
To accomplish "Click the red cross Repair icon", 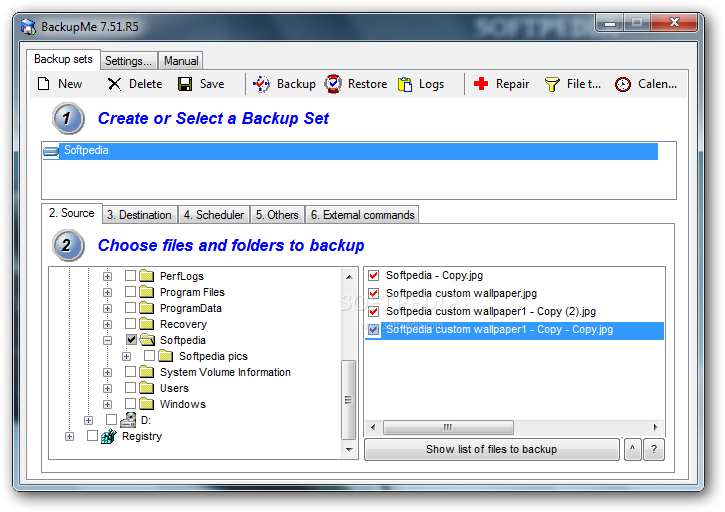I will [481, 84].
